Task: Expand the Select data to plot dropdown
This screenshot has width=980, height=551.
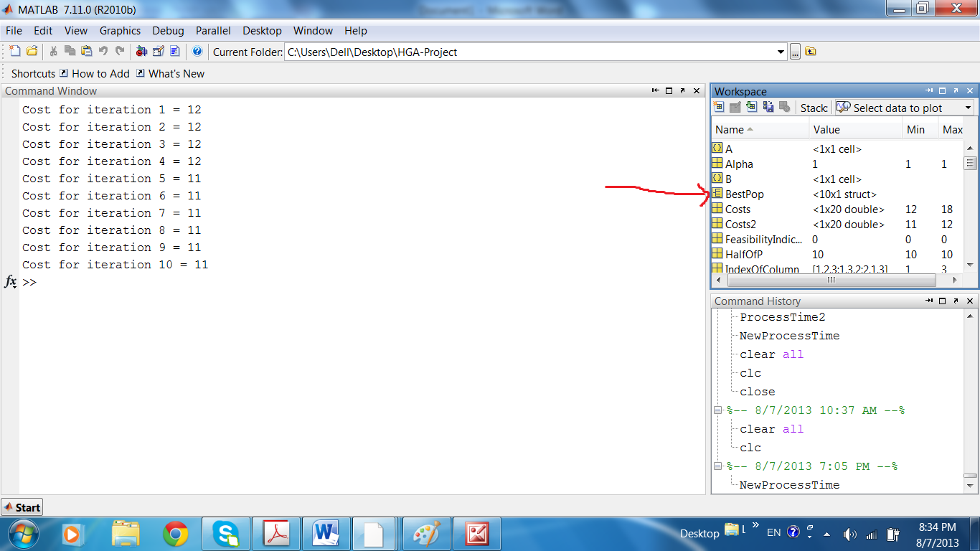Action: 968,108
